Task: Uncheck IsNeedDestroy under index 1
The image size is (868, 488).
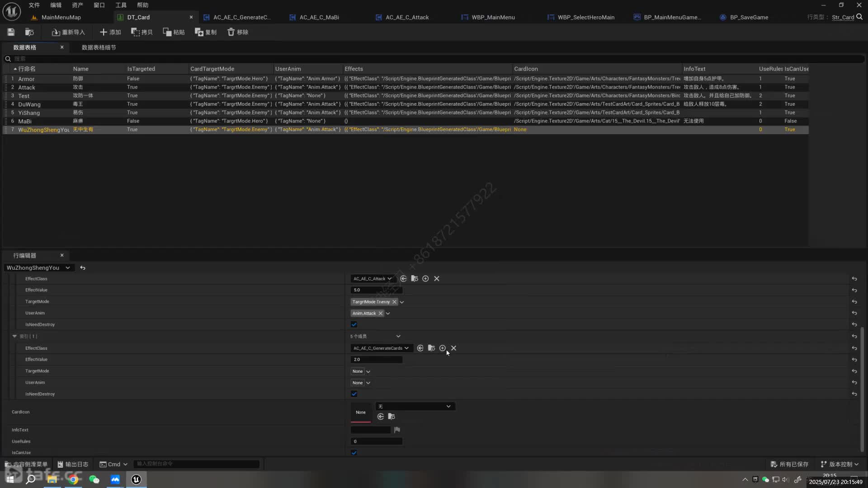Action: [354, 394]
